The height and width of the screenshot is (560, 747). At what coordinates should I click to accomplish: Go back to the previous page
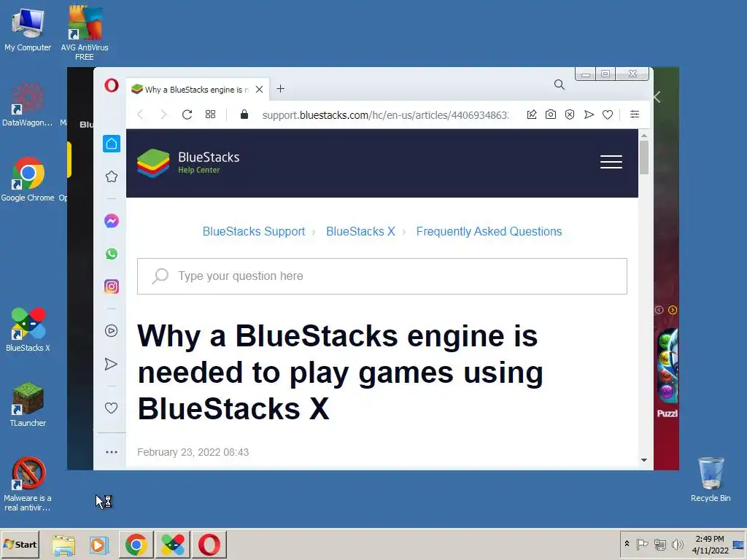pos(140,114)
